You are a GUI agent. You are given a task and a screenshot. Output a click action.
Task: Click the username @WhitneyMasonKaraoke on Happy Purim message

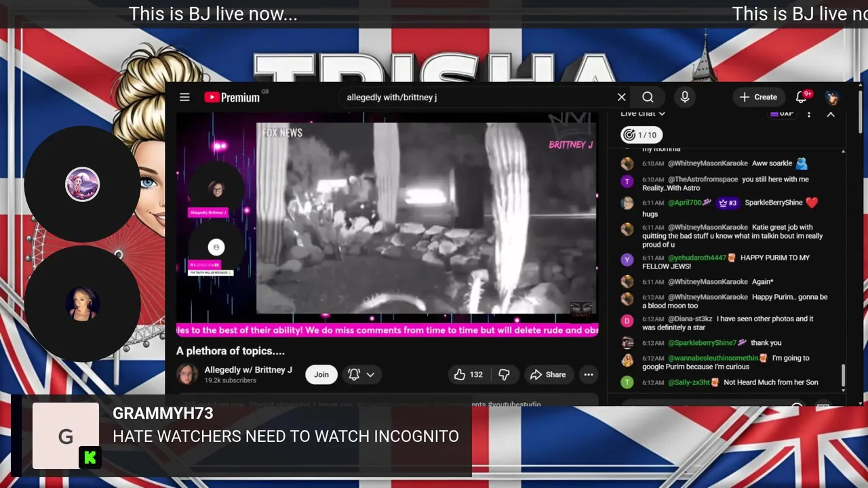coord(708,297)
